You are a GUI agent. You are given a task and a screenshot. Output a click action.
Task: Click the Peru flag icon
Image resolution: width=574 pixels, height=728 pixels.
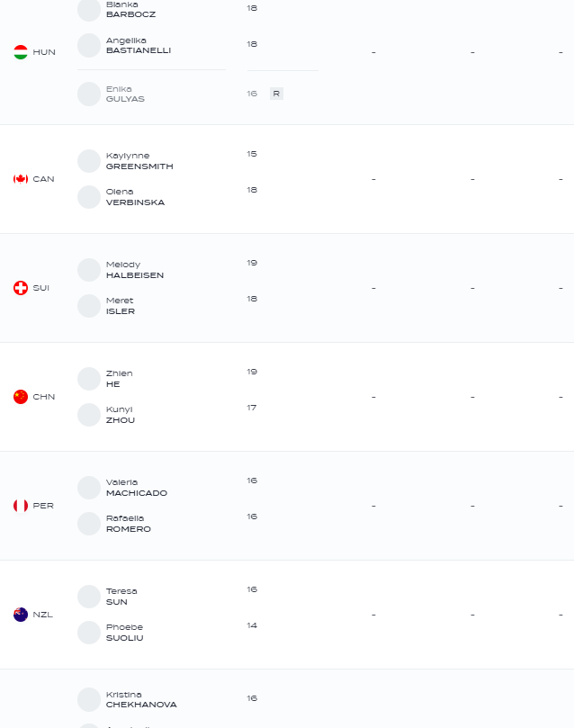(x=21, y=505)
